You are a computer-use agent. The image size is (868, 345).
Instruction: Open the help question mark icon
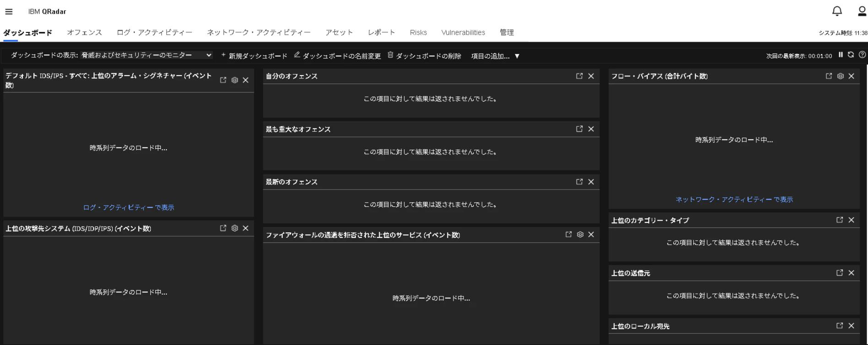coord(862,55)
